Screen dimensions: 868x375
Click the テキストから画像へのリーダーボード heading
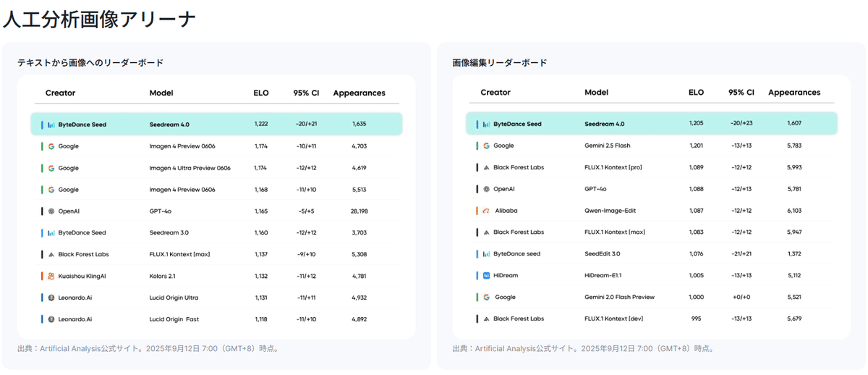(90, 63)
